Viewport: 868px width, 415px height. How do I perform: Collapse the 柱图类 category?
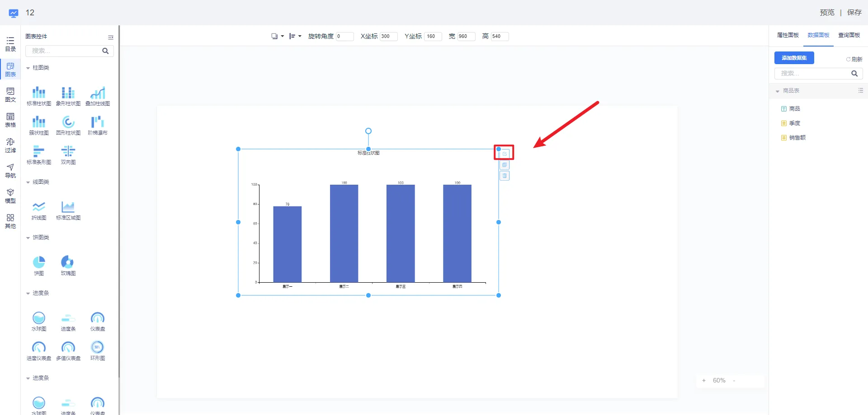coord(28,68)
